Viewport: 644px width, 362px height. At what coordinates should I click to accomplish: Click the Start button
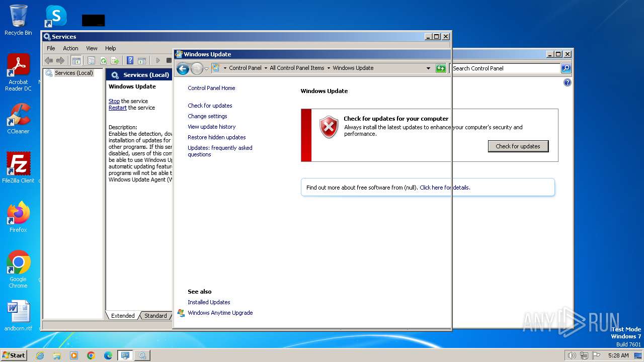pos(14,355)
